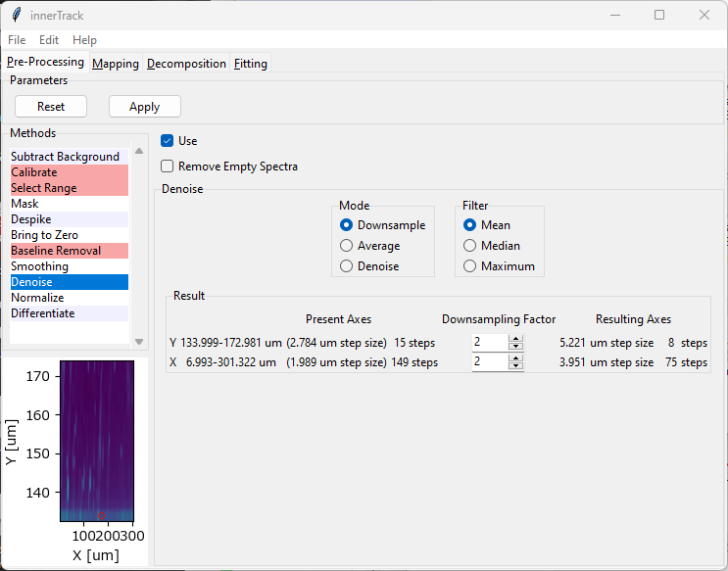Image resolution: width=728 pixels, height=571 pixels.
Task: Increase Y downsampling factor with up arrow
Action: coord(516,339)
